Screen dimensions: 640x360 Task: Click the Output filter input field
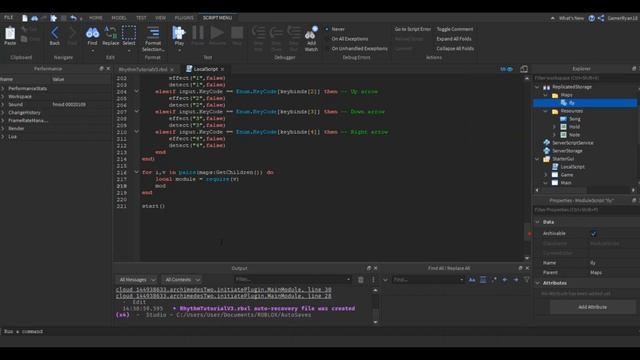293,280
